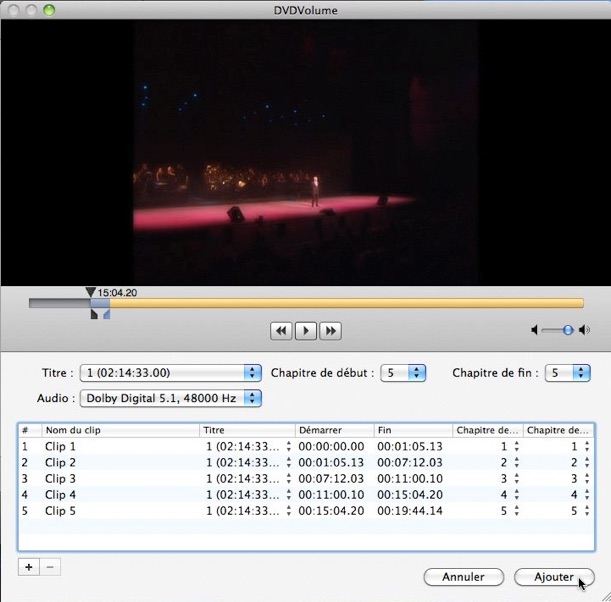Viewport: 611px width, 602px height.
Task: Click the green zoom window button
Action: 49,10
